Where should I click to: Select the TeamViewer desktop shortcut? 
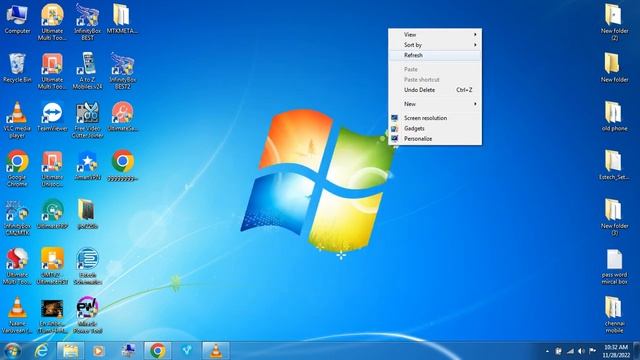[52, 117]
